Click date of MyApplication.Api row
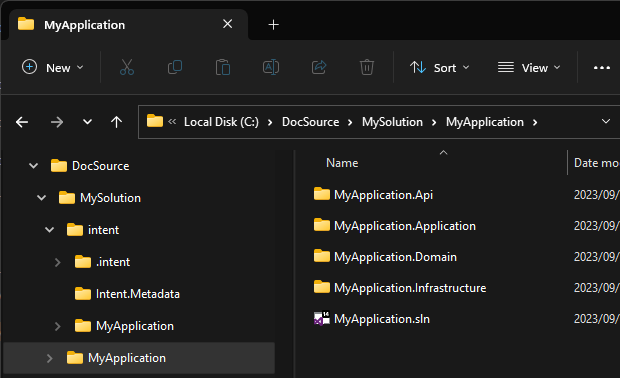 tap(596, 195)
